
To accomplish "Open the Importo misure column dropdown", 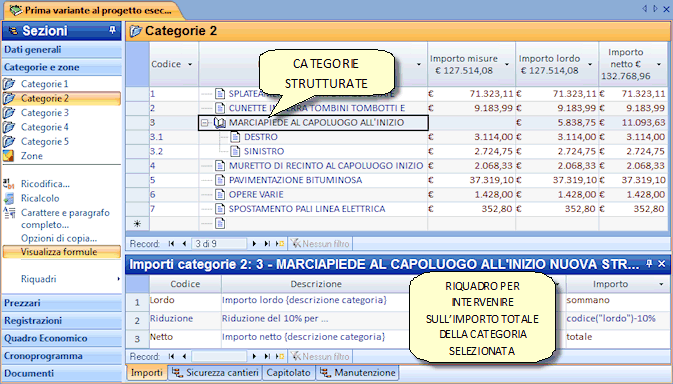I will tap(507, 64).
